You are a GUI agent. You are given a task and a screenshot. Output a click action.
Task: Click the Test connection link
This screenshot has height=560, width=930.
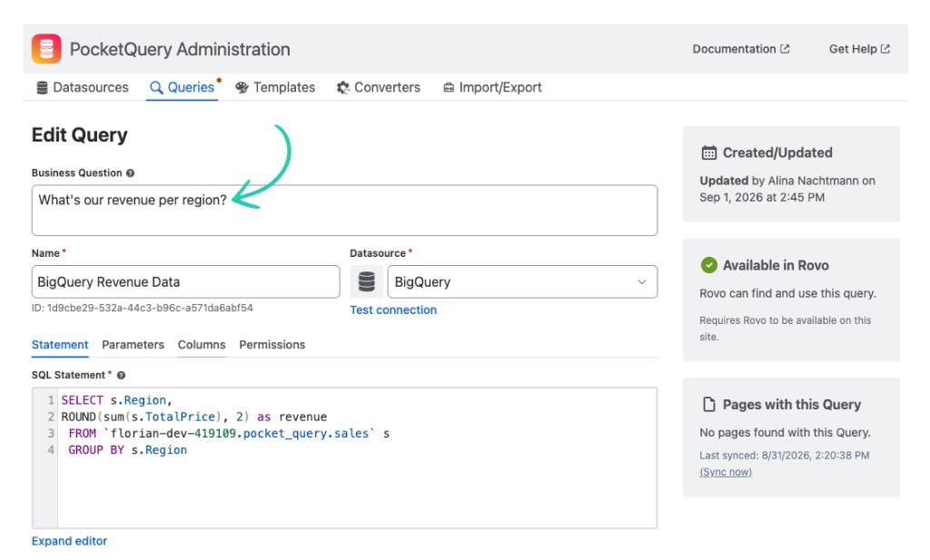click(393, 309)
